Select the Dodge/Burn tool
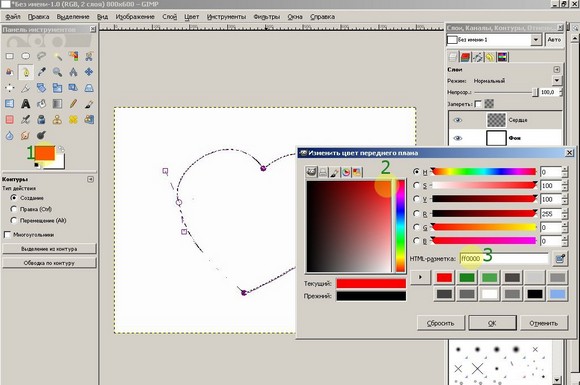 [41, 135]
